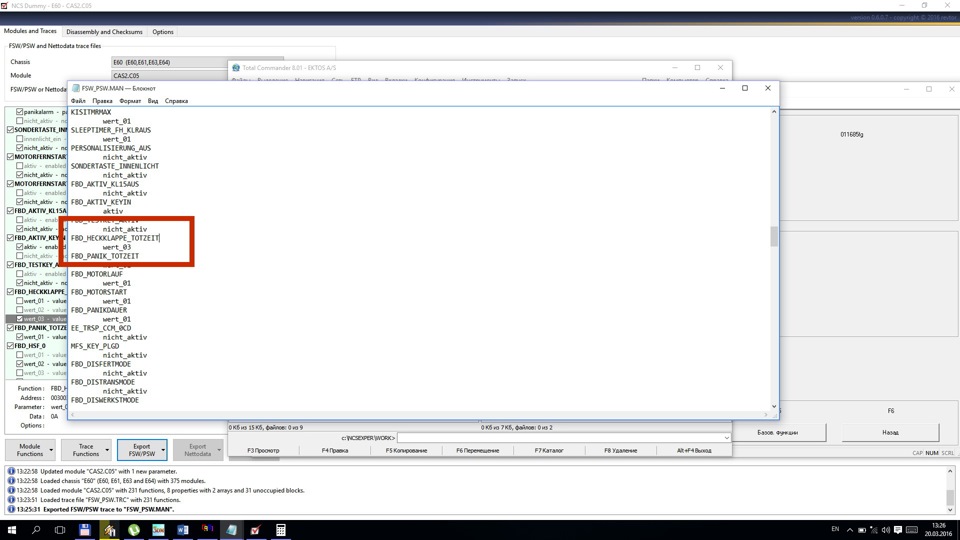Click the Total Commander title icon
Screen dimensions: 960x540
[x=236, y=68]
